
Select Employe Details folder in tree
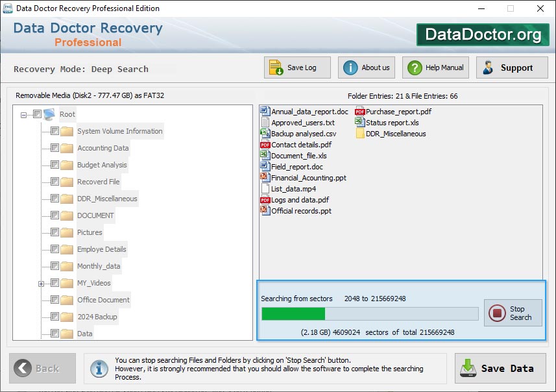point(101,249)
